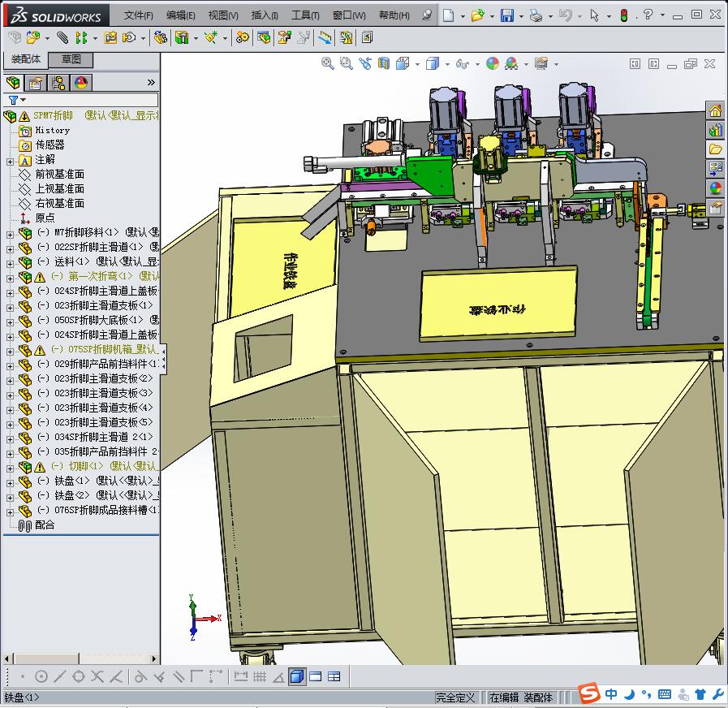Open the DisplayManager color ball tab

(81, 83)
